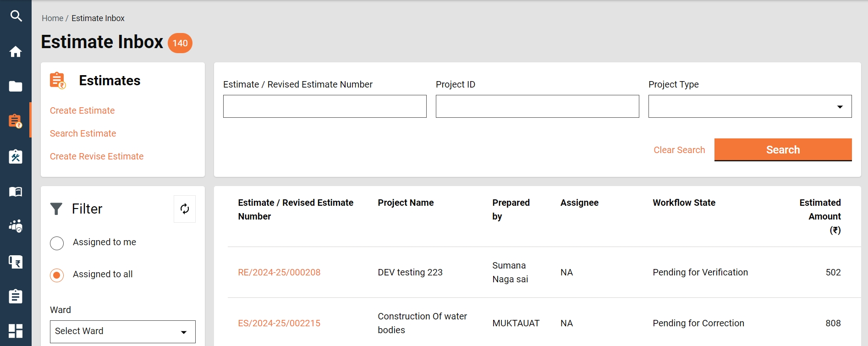Open estimate RE/2024-25/000208
The image size is (868, 346).
coord(279,272)
